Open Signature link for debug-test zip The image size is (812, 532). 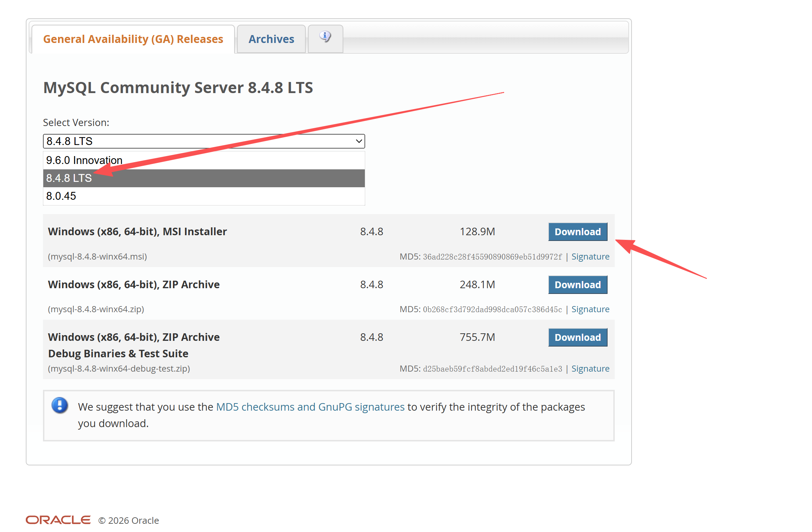(590, 369)
